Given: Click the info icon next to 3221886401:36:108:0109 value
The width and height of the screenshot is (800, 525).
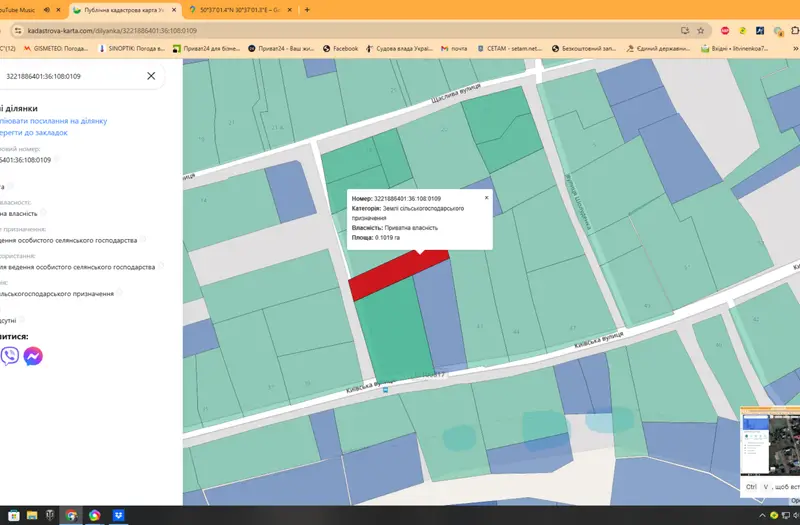Looking at the screenshot, I should coord(56,159).
